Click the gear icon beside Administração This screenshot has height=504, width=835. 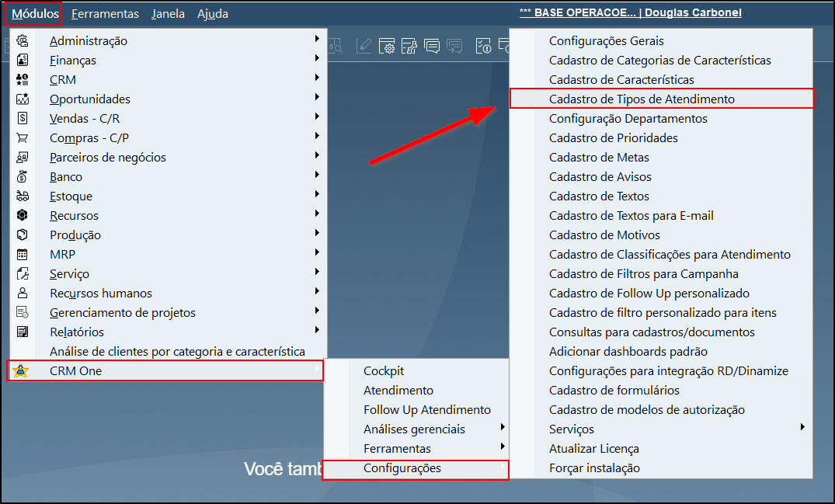click(x=23, y=40)
